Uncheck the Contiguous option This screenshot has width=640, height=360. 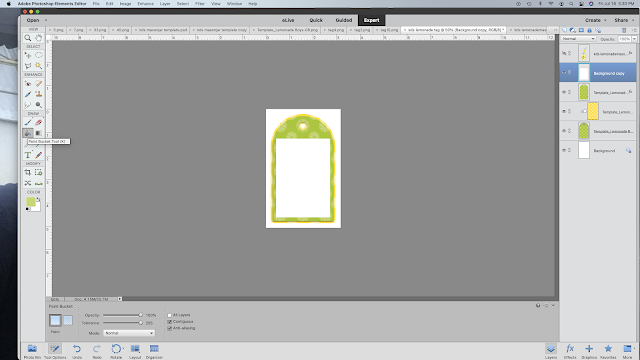coord(169,322)
